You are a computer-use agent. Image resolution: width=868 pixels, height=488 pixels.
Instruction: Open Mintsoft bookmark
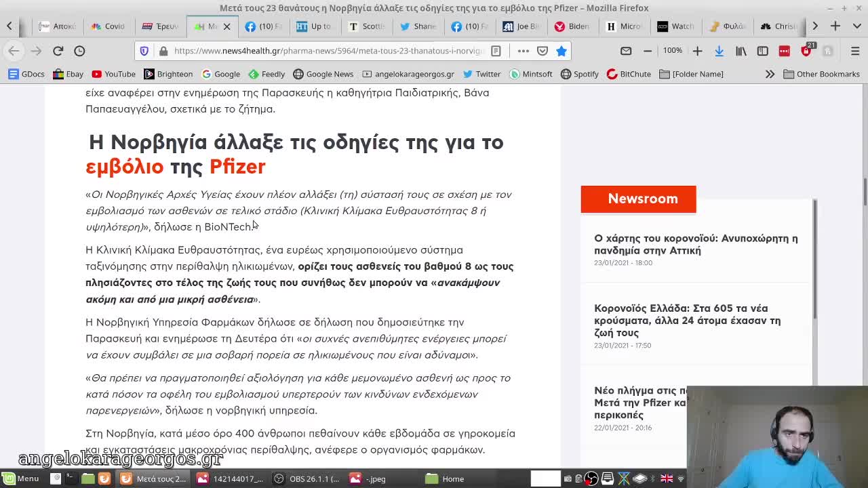[x=530, y=74]
